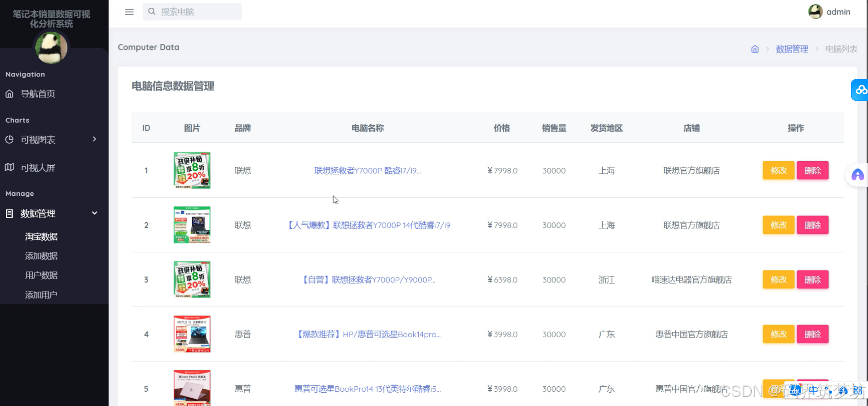Click price ¥6398.0 in row 3
Viewport: 868px width, 406px height.
pyautogui.click(x=502, y=280)
